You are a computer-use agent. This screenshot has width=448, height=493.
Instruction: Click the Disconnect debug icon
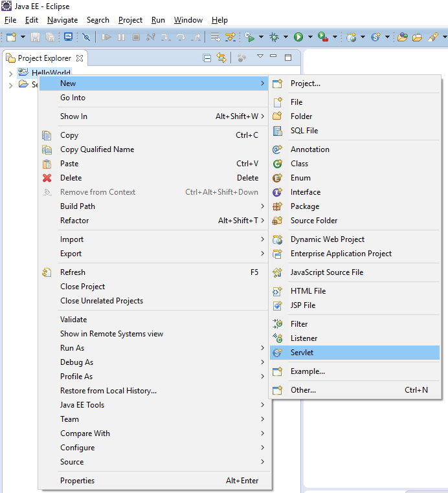(x=151, y=37)
